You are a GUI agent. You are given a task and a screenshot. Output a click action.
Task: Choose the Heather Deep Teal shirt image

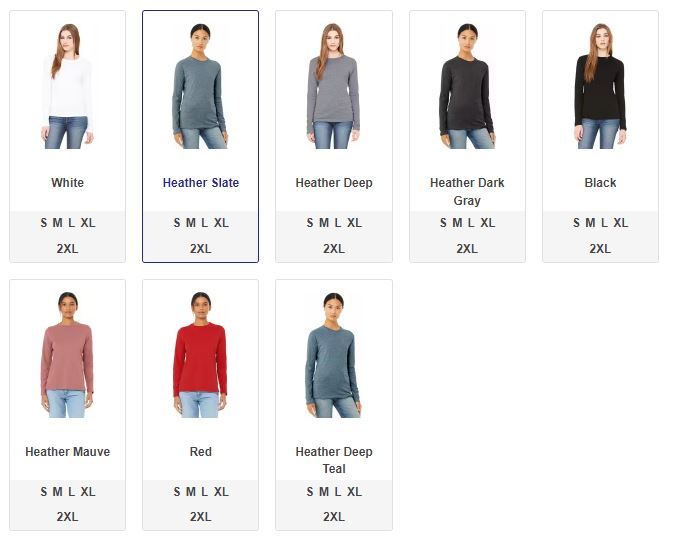[334, 355]
